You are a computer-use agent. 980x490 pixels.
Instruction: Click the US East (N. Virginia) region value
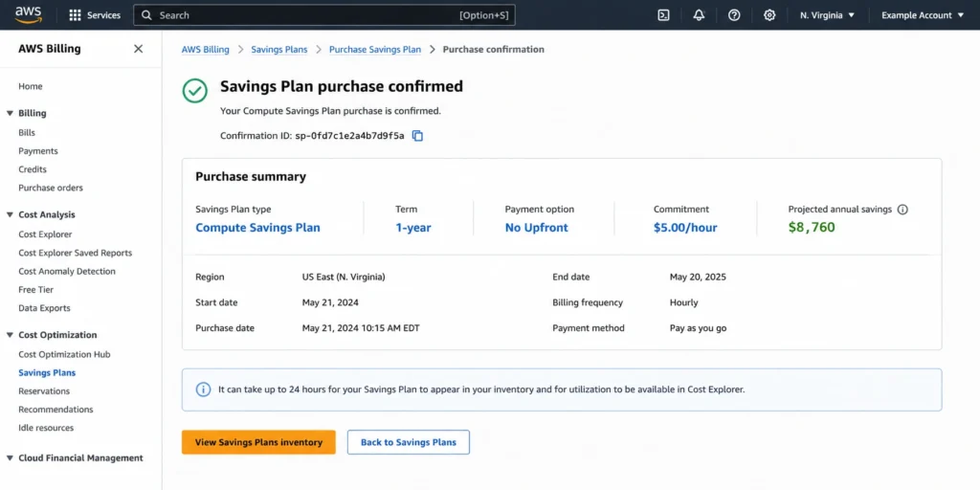tap(344, 277)
